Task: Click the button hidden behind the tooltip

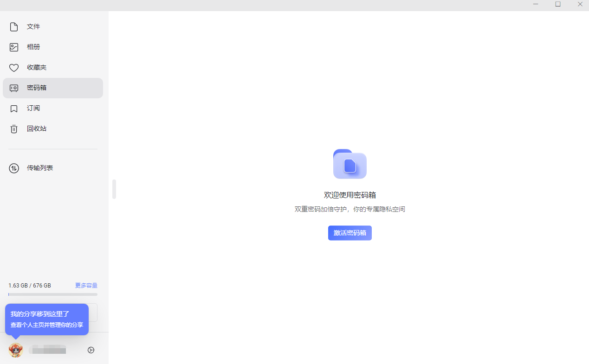Action: (93, 313)
